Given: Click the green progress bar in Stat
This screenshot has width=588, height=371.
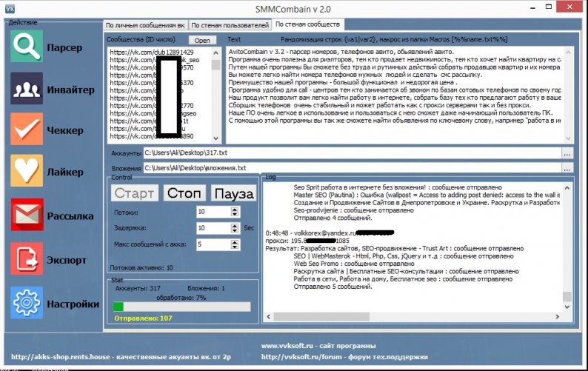Looking at the screenshot, I should coord(182,307).
